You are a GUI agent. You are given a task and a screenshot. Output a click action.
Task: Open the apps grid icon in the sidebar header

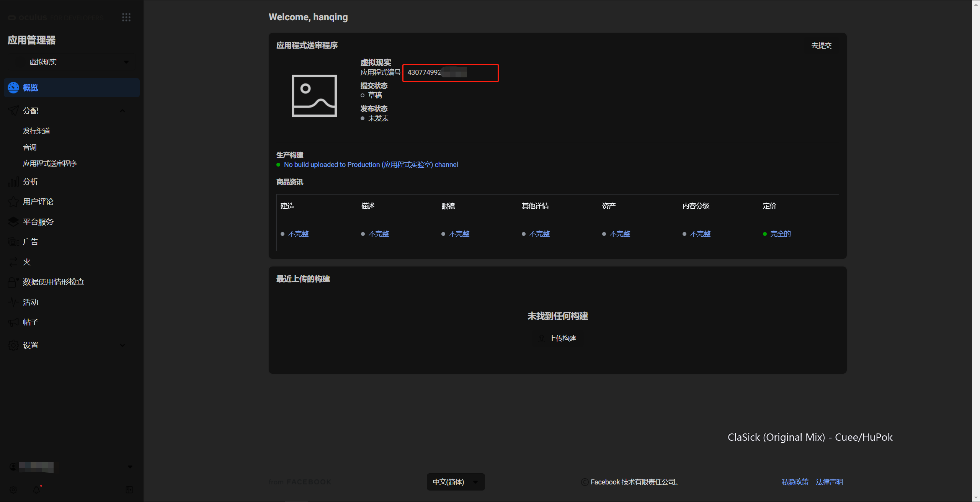click(x=126, y=17)
